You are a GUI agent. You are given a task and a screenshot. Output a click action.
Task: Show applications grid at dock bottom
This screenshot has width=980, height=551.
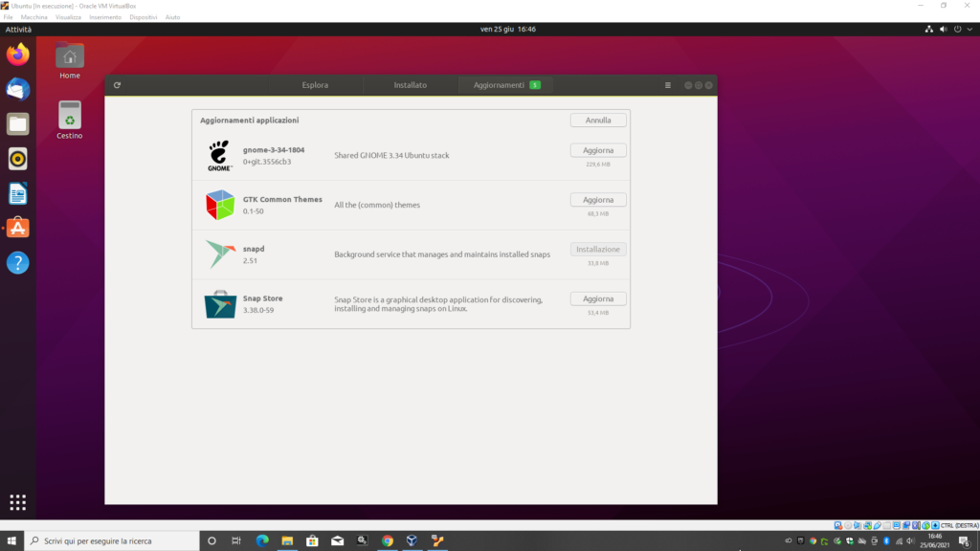(x=17, y=502)
